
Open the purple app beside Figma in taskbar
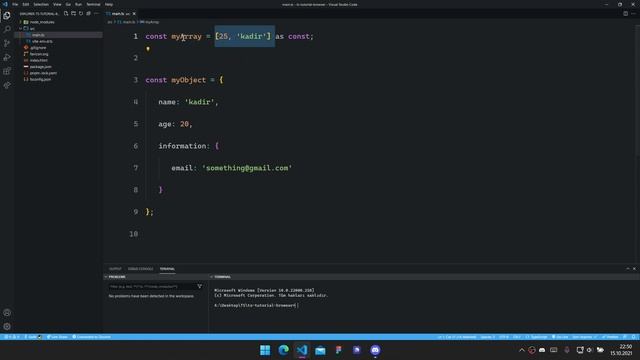[357, 350]
